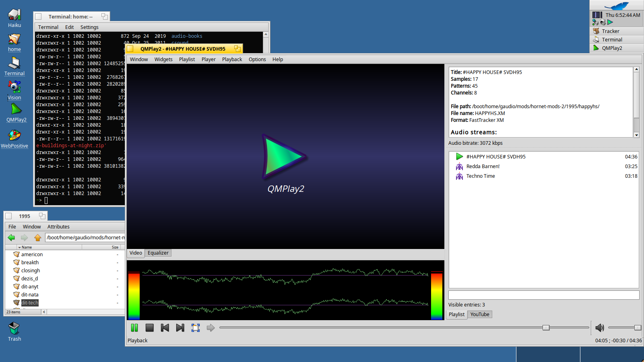Screen dimensions: 644x362
Task: Open the Player menu
Action: pos(208,60)
